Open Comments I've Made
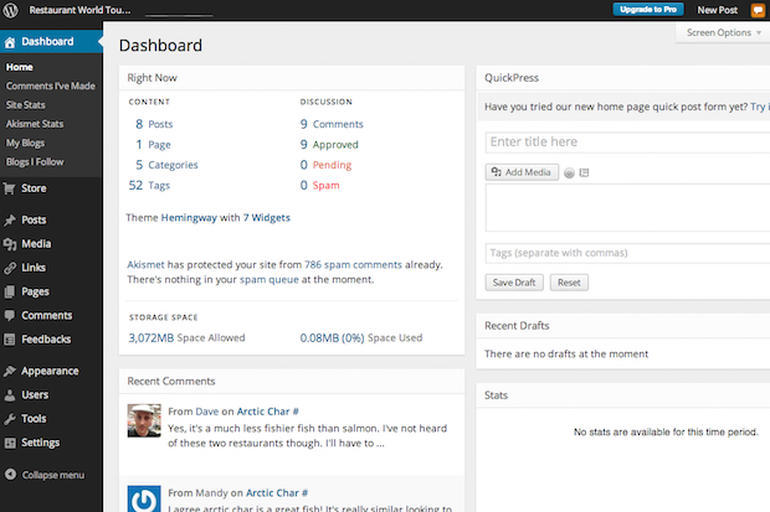Image resolution: width=770 pixels, height=512 pixels. coord(51,86)
